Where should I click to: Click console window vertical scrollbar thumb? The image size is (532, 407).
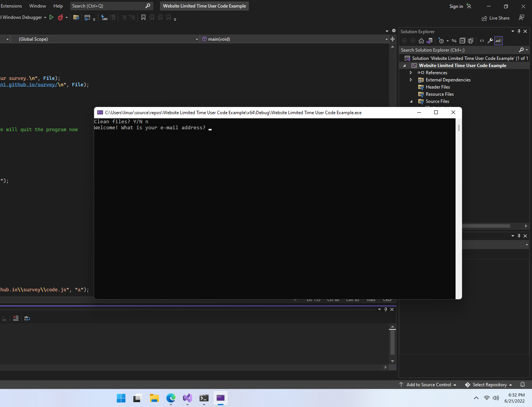click(459, 128)
